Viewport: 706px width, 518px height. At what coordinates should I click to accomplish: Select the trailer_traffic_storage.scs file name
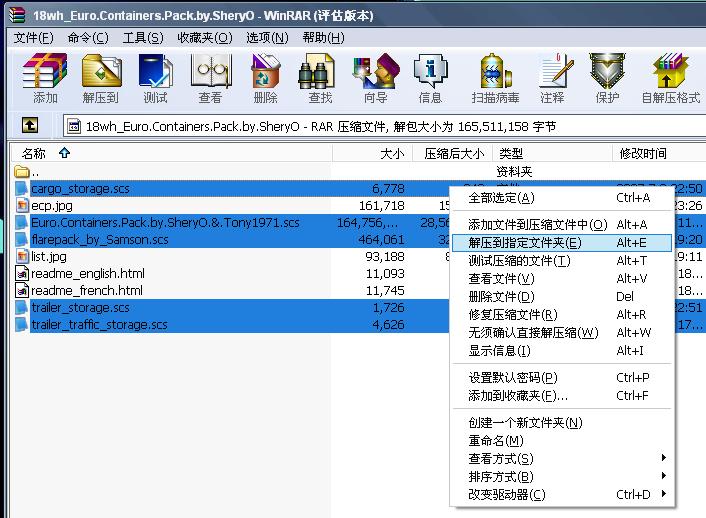tap(99, 325)
